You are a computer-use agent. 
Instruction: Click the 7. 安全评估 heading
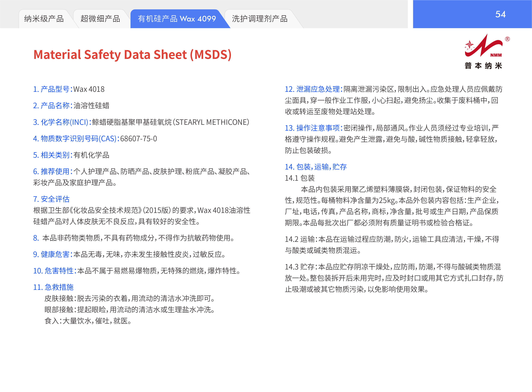click(51, 199)
